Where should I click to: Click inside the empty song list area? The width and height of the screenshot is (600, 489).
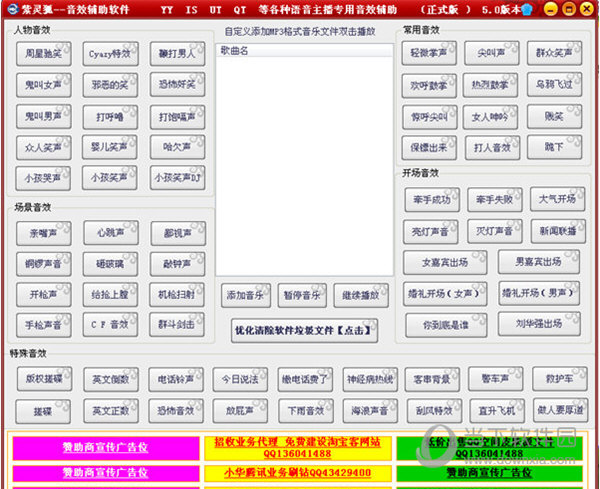[x=305, y=166]
